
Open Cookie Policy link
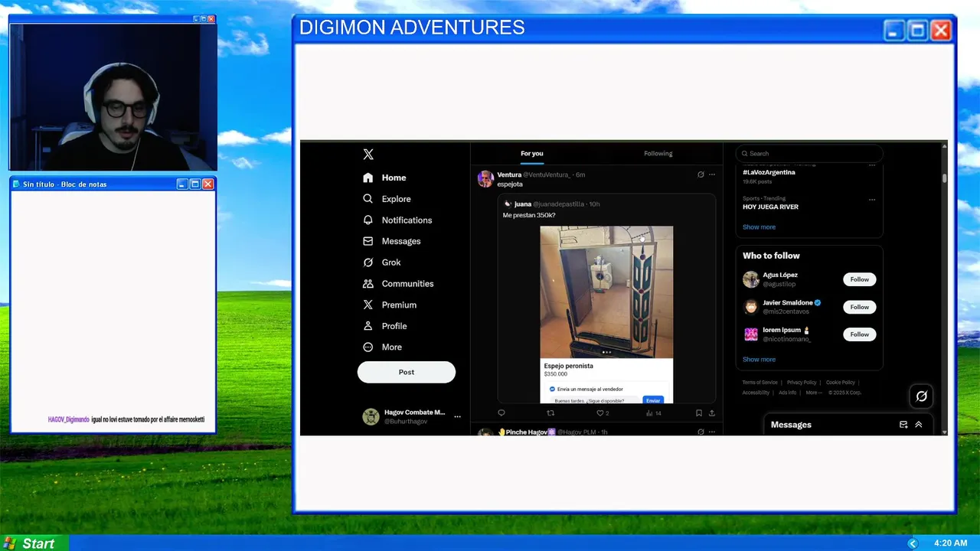[x=840, y=383]
